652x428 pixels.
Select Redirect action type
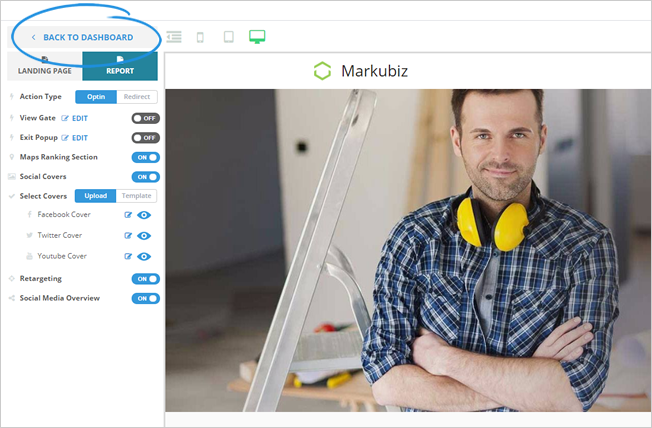[x=136, y=97]
